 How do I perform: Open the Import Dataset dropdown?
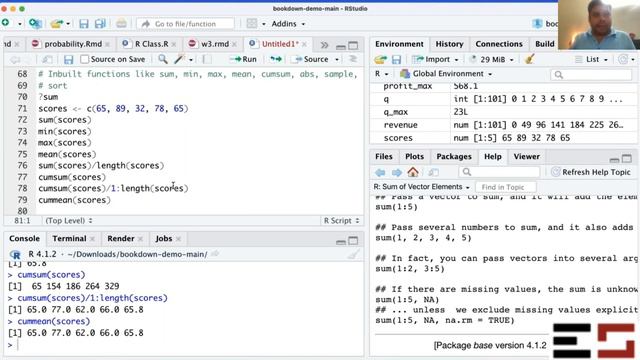[x=435, y=59]
